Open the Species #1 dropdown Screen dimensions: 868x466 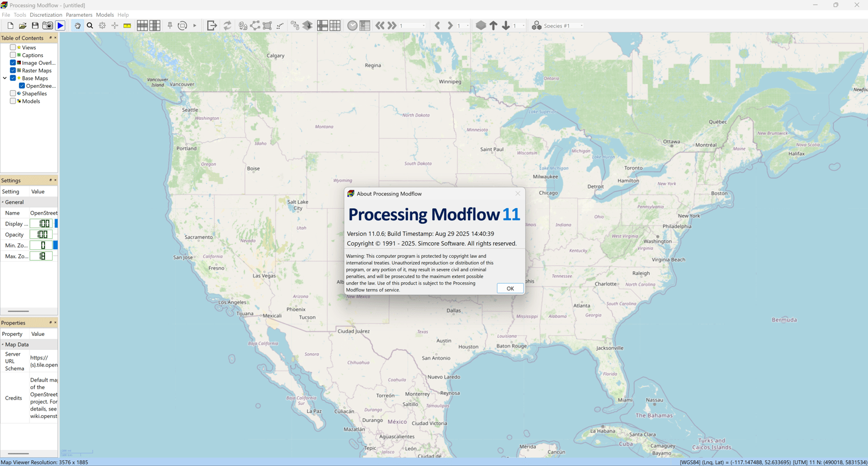click(x=582, y=25)
